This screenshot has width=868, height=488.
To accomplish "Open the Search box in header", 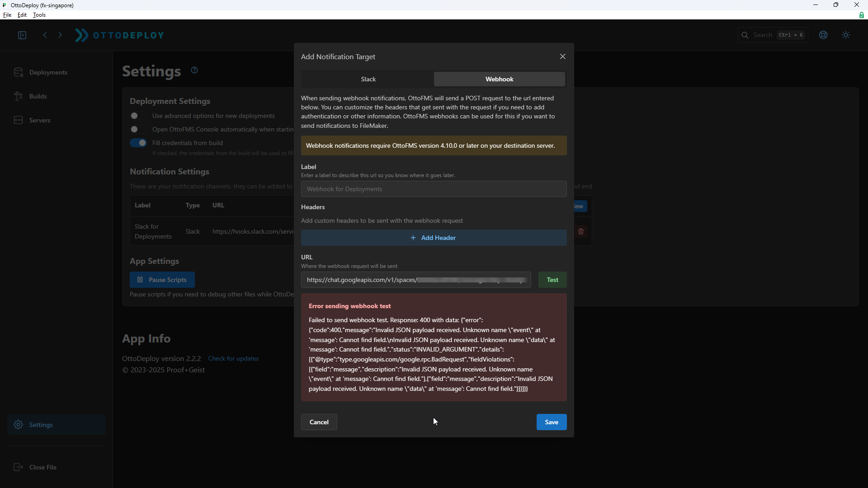I will coord(773,35).
